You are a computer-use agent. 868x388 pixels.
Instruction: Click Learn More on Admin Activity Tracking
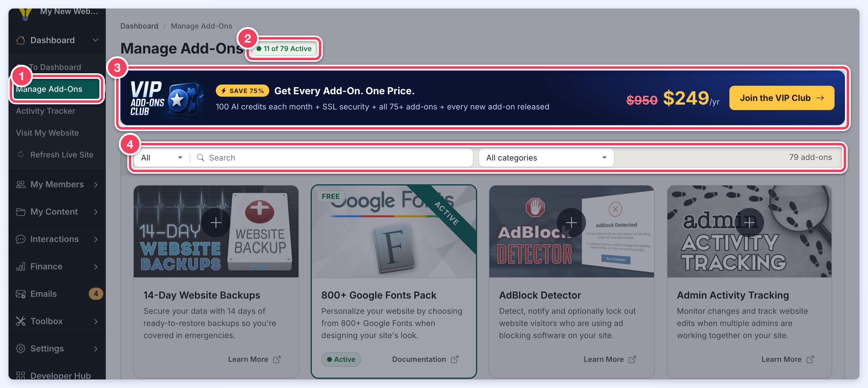point(787,359)
